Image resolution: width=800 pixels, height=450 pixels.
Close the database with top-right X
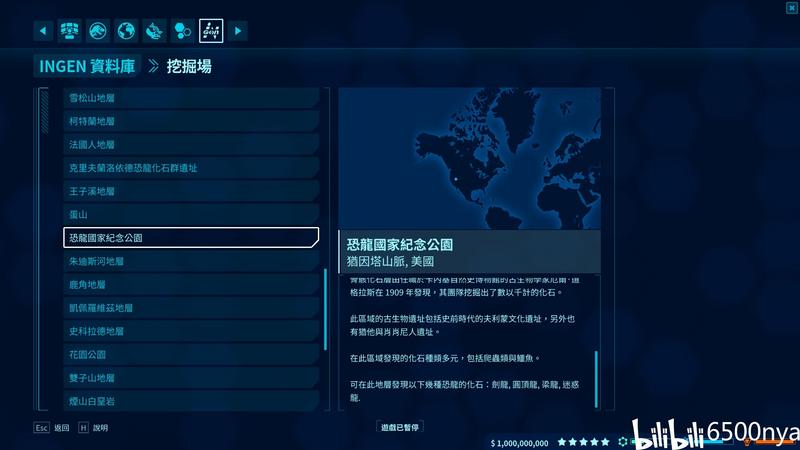click(792, 8)
